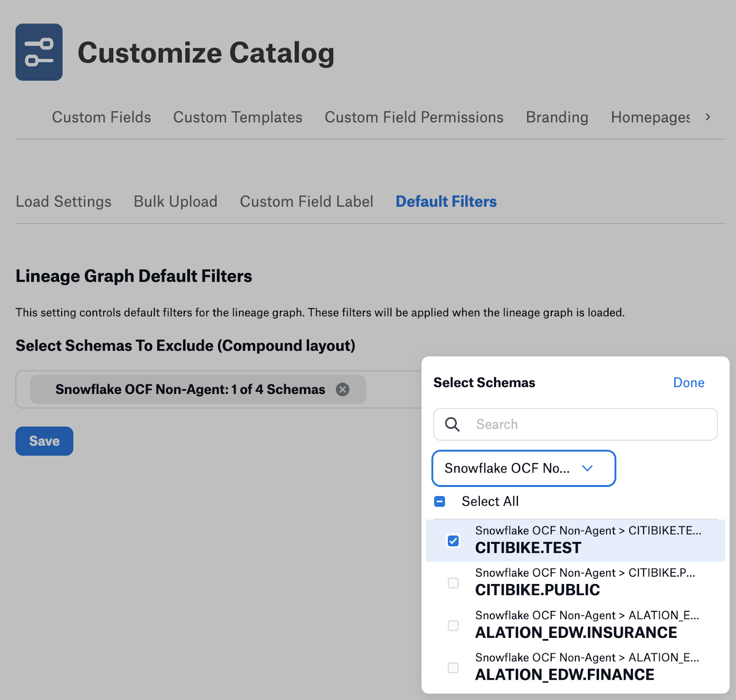This screenshot has height=700, width=736.
Task: Remove the Snowflake OCF Non-Agent schema chip
Action: click(342, 389)
